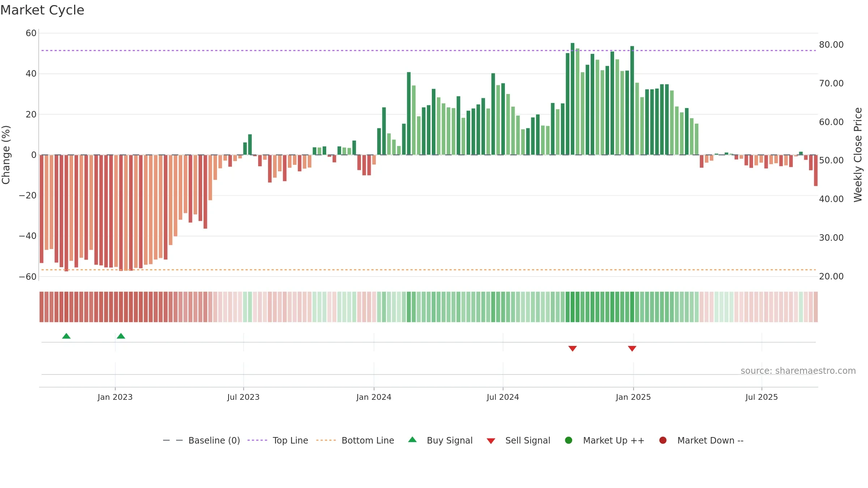Select the first buy signal marker before Jan 2023
Screen dimensions: 868x488
click(x=66, y=336)
